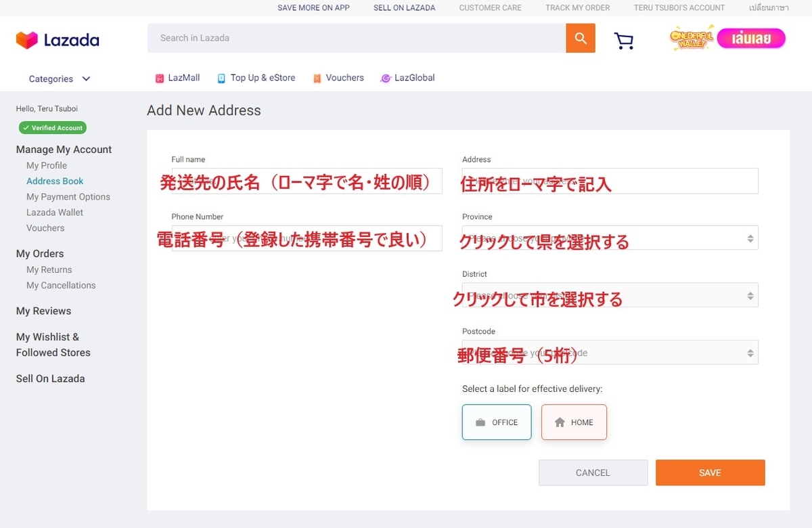812x528 pixels.
Task: Click the Vouchers ticket icon in nav bar
Action: [317, 79]
